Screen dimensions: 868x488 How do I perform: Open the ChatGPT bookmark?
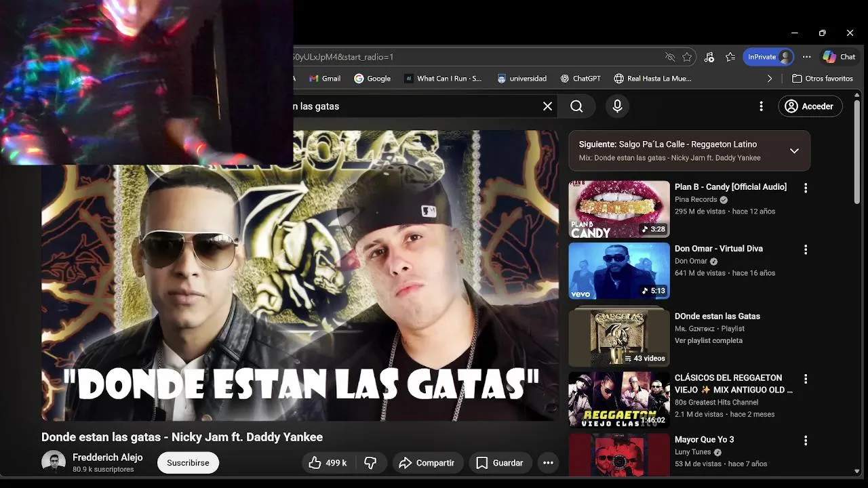(580, 79)
